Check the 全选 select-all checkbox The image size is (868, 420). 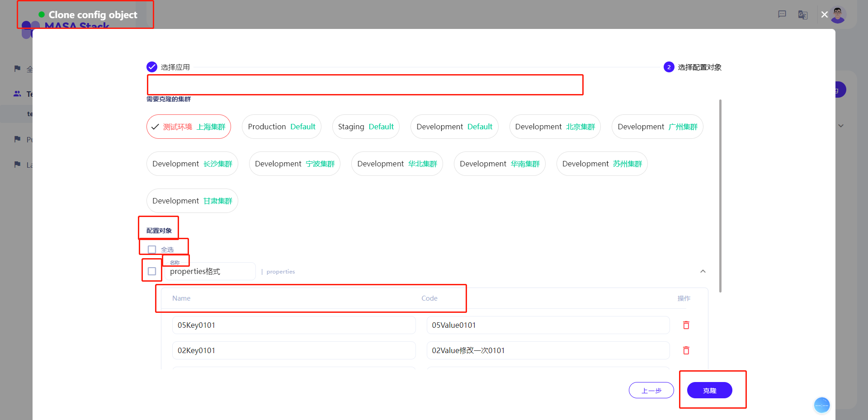(x=151, y=249)
